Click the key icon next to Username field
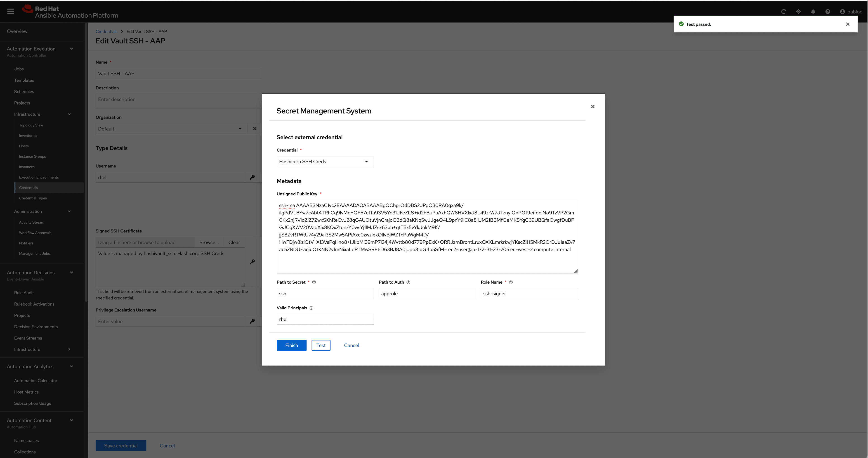Viewport: 868px width, 458px height. pyautogui.click(x=253, y=177)
